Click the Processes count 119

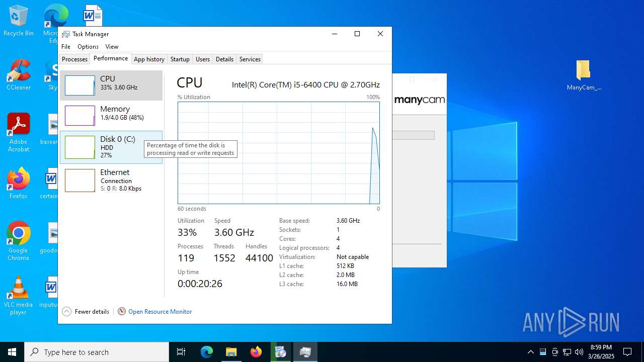tap(186, 258)
